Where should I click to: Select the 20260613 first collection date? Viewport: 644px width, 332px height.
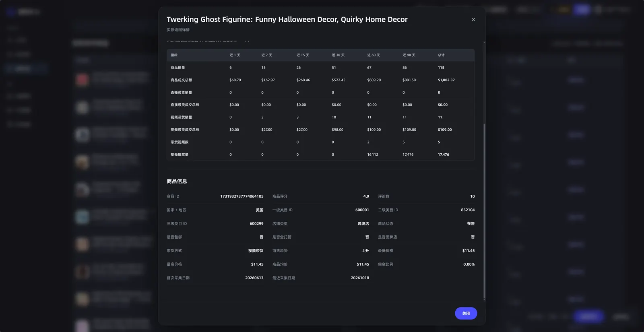[254, 278]
